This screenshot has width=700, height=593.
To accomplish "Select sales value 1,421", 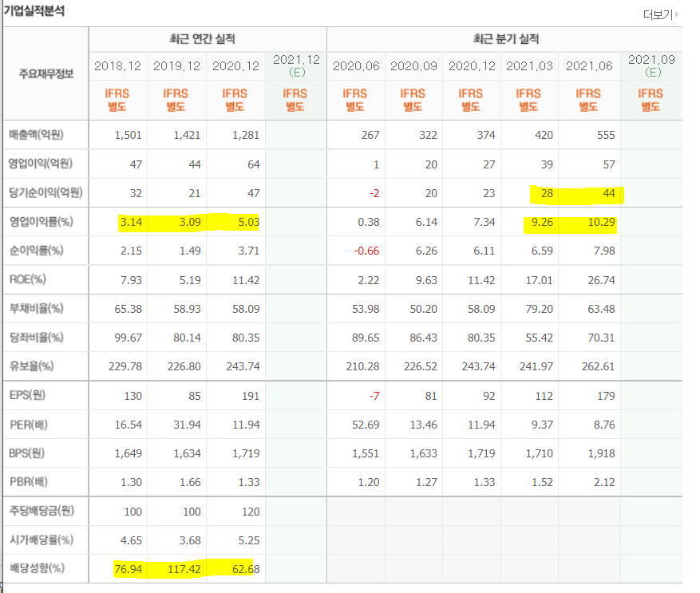I will tap(187, 136).
